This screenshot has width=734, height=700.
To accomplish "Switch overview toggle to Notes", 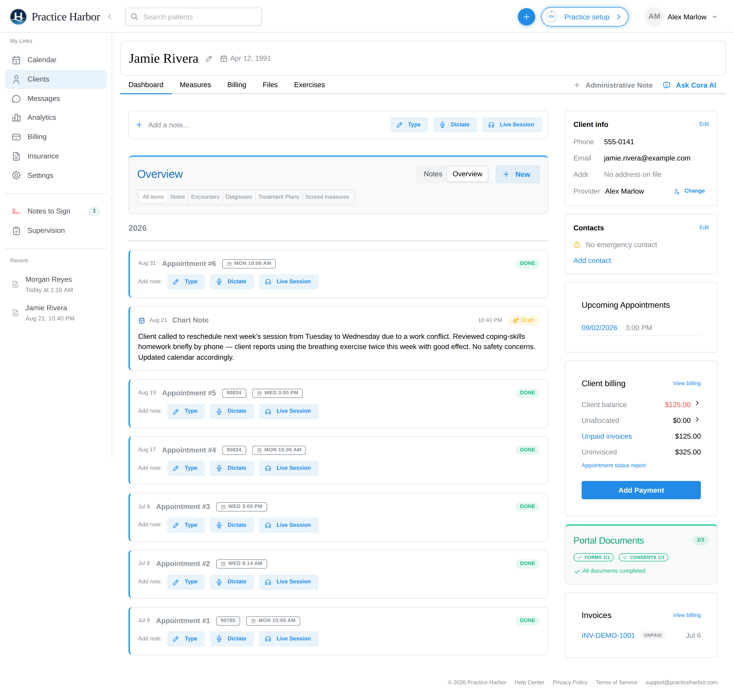I will point(433,174).
